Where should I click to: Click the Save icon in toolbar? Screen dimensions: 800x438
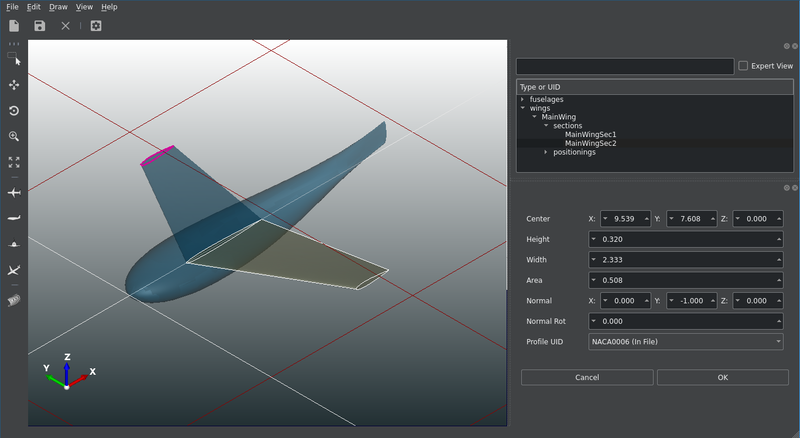tap(39, 26)
